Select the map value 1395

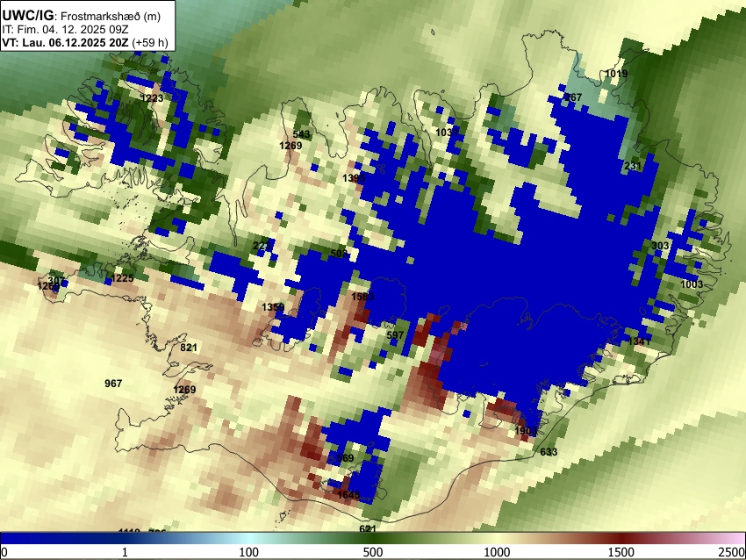pos(354,178)
